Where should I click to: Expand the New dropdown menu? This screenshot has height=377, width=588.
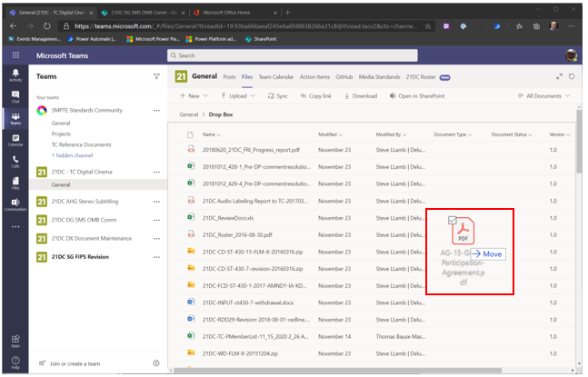pyautogui.click(x=194, y=95)
